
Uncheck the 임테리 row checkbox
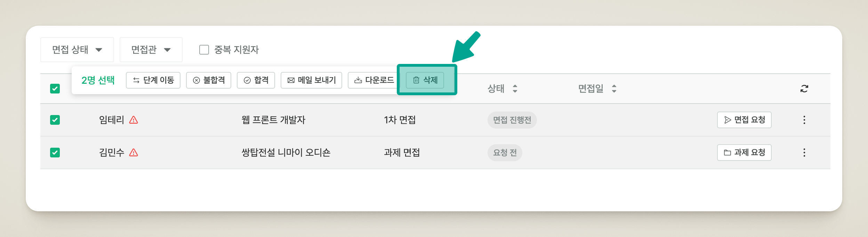55,120
